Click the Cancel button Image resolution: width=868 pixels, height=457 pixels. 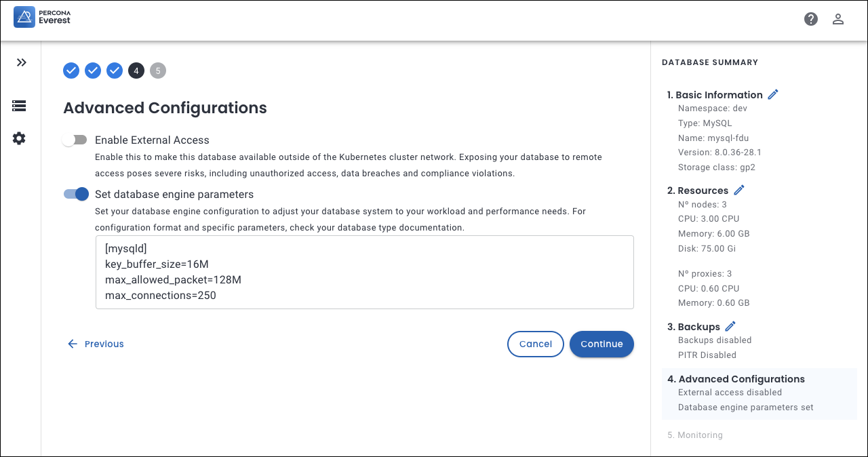(x=535, y=344)
